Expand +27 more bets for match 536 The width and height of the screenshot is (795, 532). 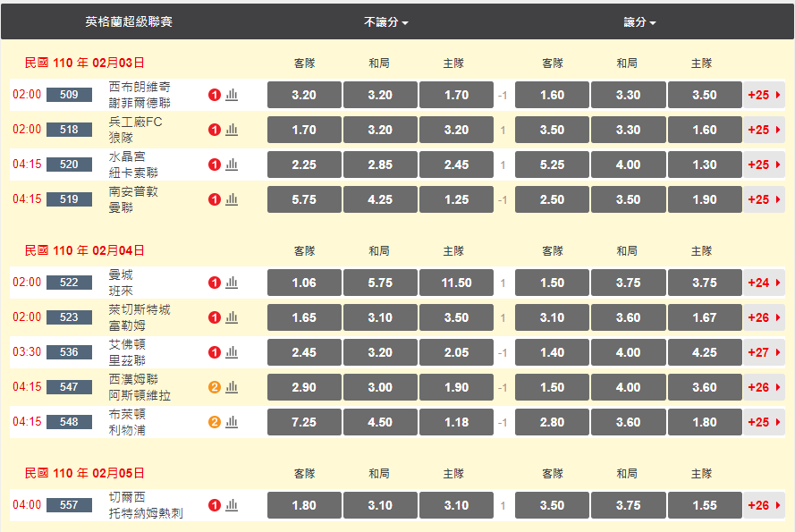pyautogui.click(x=764, y=352)
